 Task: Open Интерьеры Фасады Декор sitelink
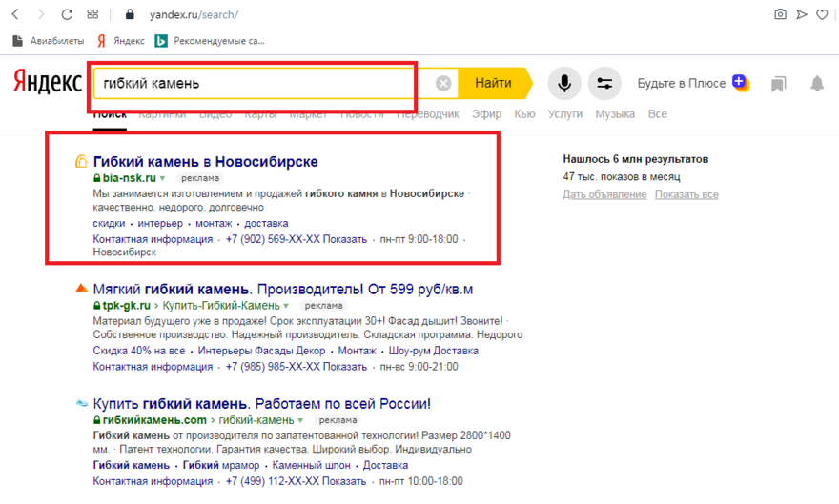[261, 351]
